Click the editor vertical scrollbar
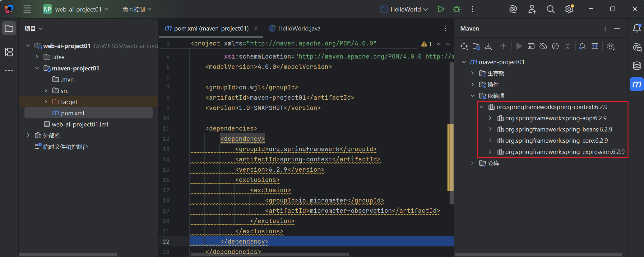The width and height of the screenshot is (644, 257). pyautogui.click(x=452, y=134)
